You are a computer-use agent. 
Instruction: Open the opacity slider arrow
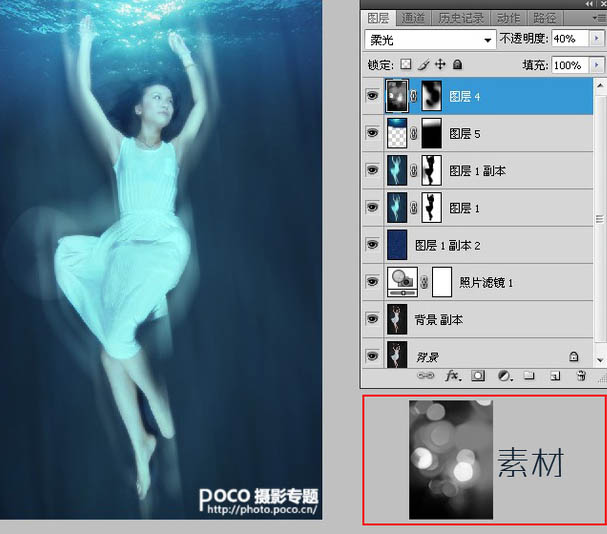tap(596, 39)
